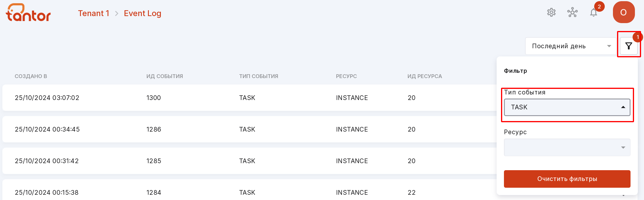Select the event row with ID 1286
The image size is (644, 200).
click(x=249, y=129)
